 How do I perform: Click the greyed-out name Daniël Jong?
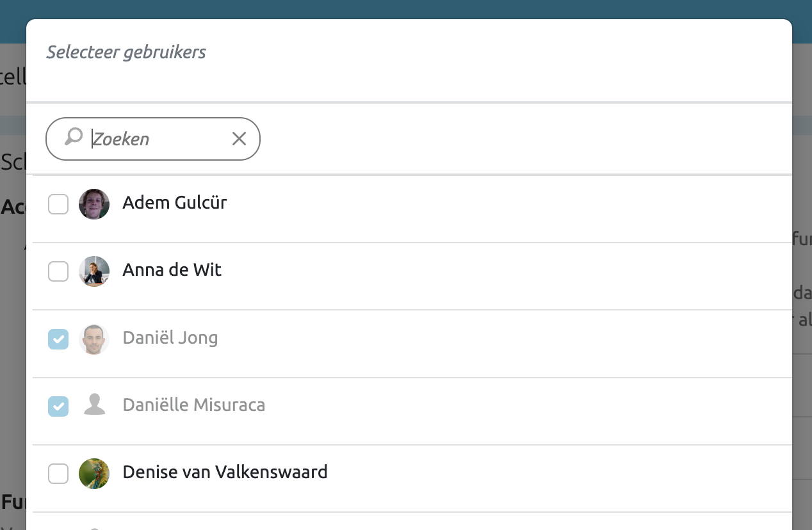(170, 337)
